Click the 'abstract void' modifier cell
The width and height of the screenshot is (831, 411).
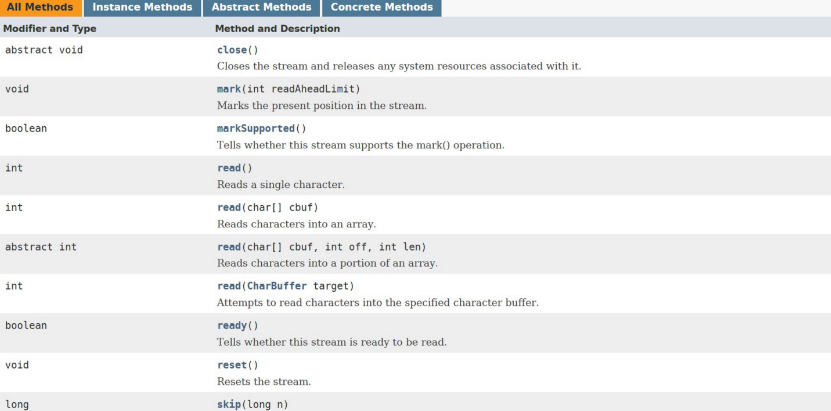point(44,50)
